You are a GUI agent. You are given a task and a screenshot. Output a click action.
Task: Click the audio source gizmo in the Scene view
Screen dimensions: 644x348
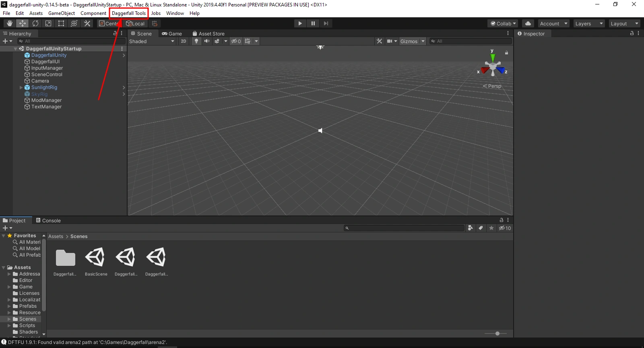click(320, 130)
